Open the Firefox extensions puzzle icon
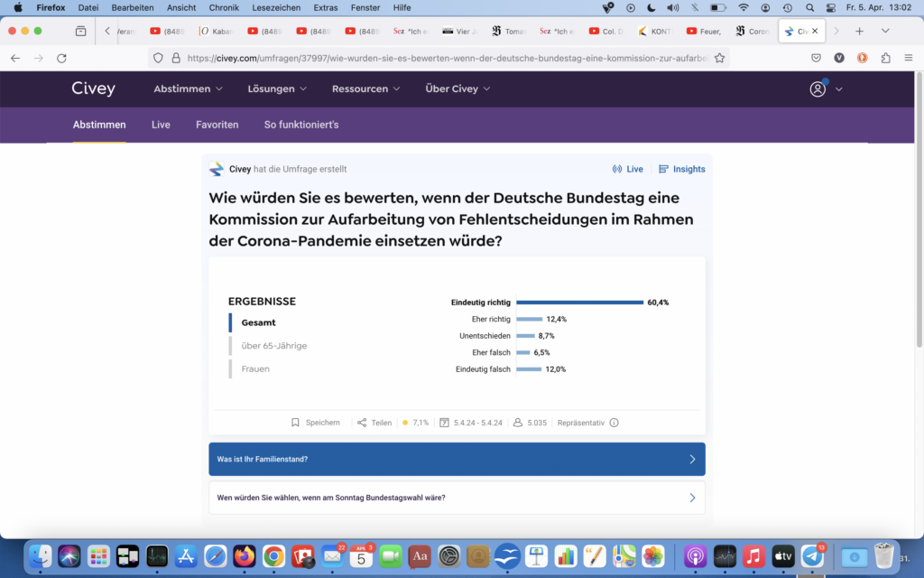The height and width of the screenshot is (578, 924). (885, 58)
